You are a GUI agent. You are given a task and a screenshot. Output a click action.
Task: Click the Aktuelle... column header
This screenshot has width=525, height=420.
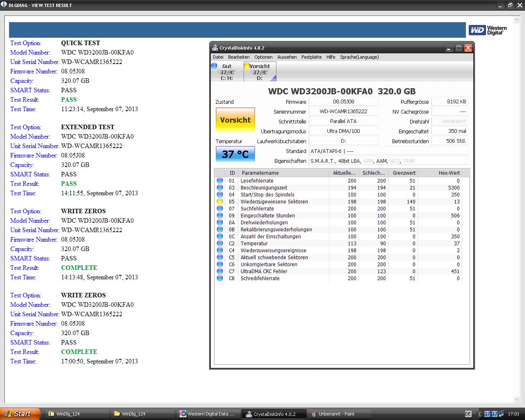pos(344,173)
